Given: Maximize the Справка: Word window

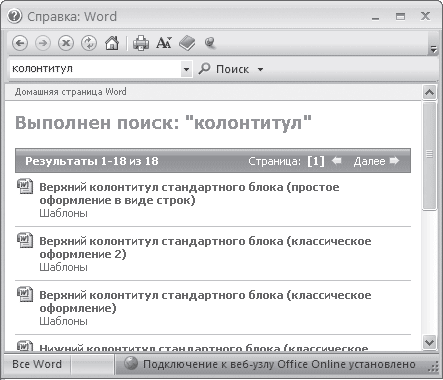Looking at the screenshot, I should click(400, 16).
